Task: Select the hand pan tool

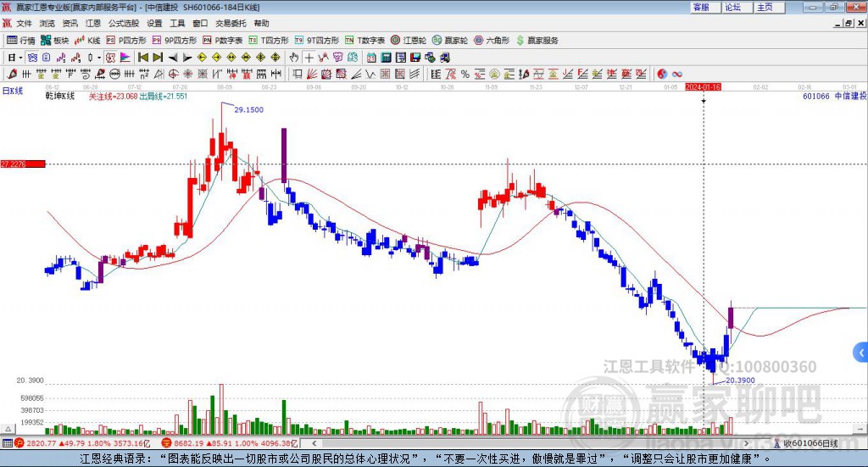Action: [293, 58]
